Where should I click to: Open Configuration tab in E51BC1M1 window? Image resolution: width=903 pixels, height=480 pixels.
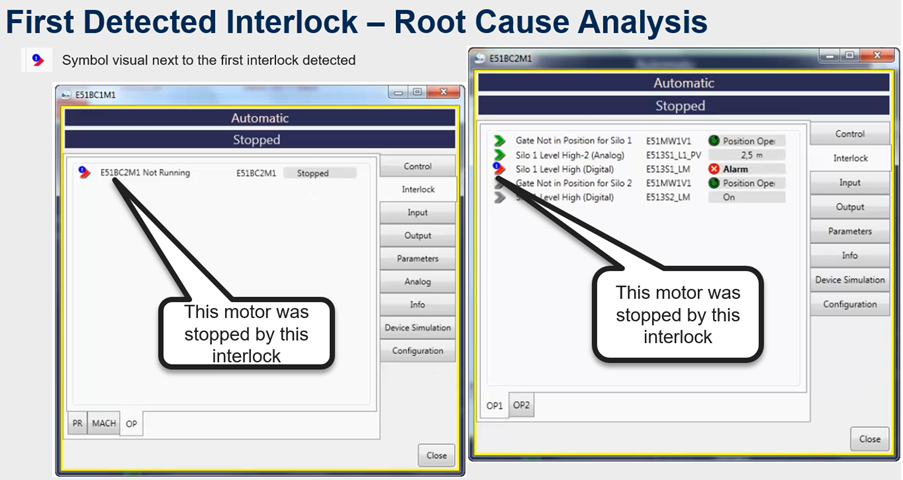point(418,350)
